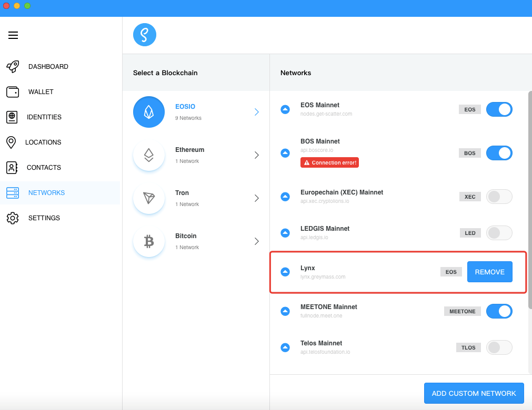This screenshot has width=532, height=410.
Task: Click the blue icon beside MEETONE Mainnet
Action: click(285, 311)
